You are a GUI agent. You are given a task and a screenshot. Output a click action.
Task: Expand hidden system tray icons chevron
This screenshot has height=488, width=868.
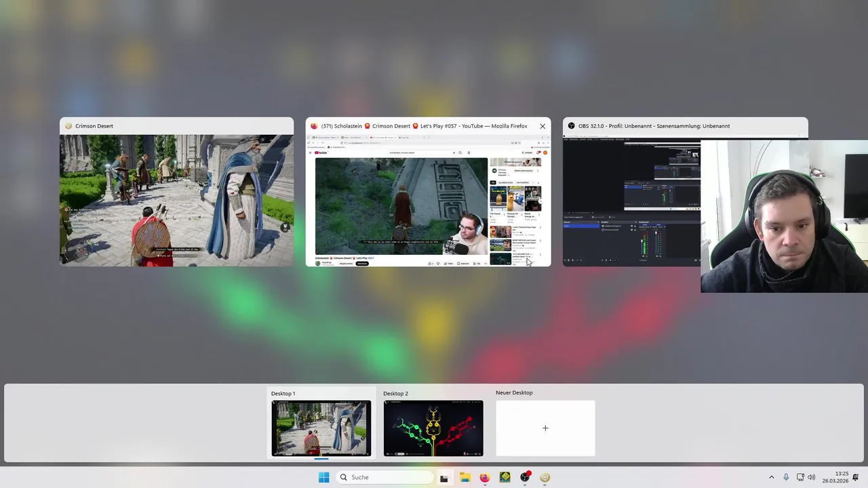point(771,477)
